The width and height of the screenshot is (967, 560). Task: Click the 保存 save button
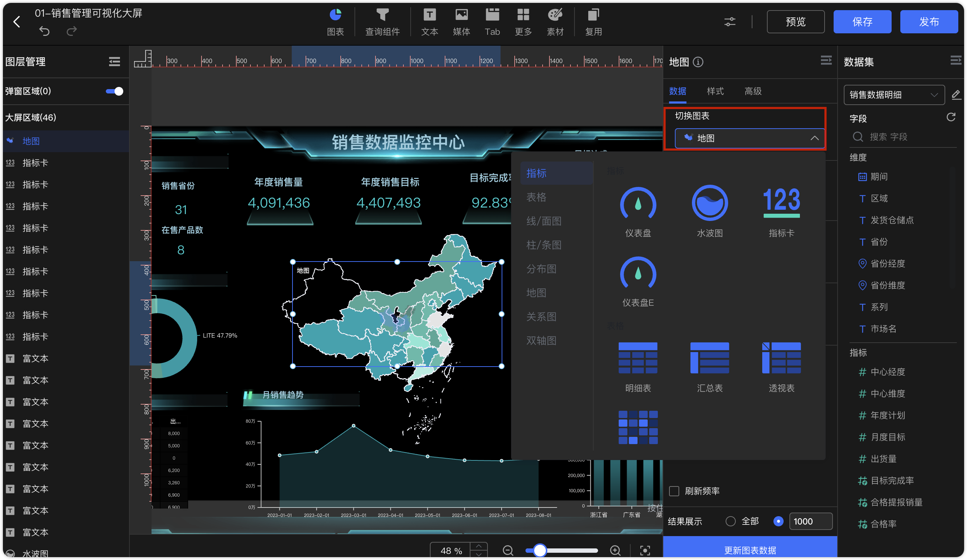862,22
